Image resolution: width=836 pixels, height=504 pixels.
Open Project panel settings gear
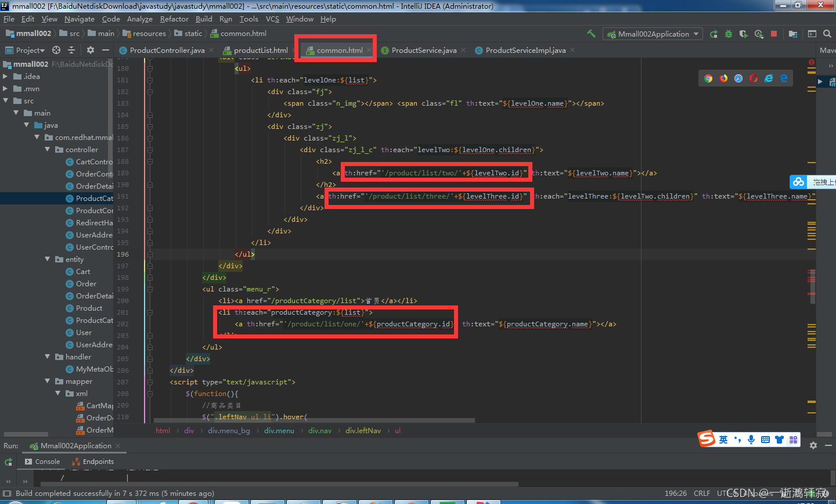point(90,50)
